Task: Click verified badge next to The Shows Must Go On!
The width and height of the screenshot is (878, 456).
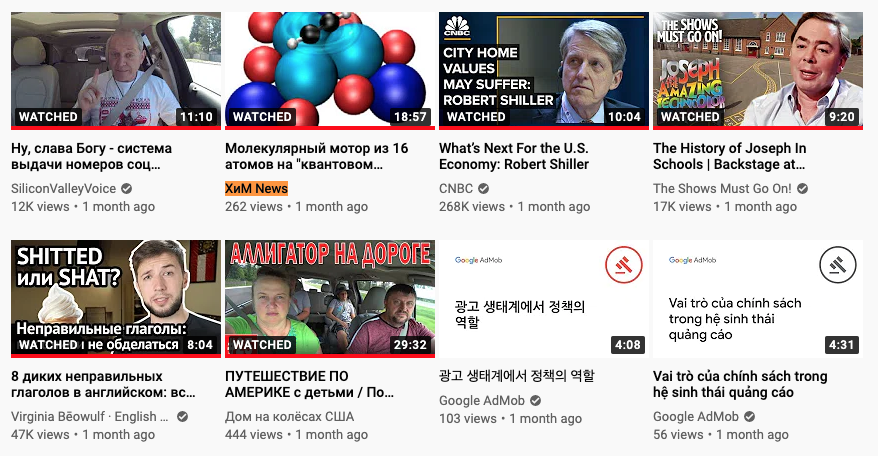Action: point(802,189)
